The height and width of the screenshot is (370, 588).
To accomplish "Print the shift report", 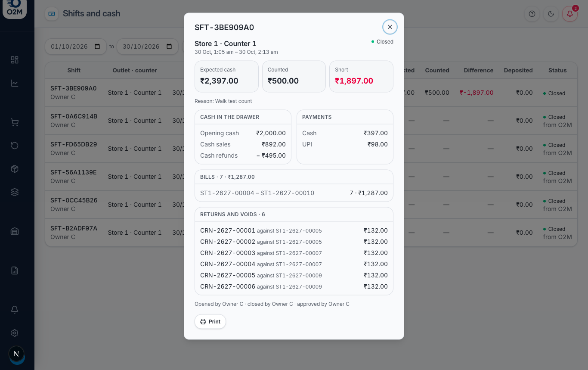I will [x=210, y=322].
